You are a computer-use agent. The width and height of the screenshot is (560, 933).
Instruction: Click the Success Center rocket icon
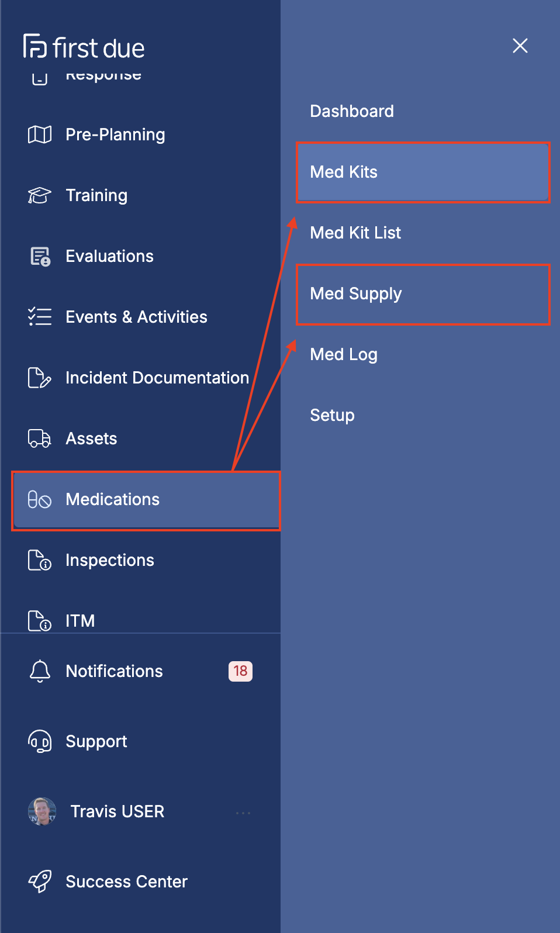40,882
